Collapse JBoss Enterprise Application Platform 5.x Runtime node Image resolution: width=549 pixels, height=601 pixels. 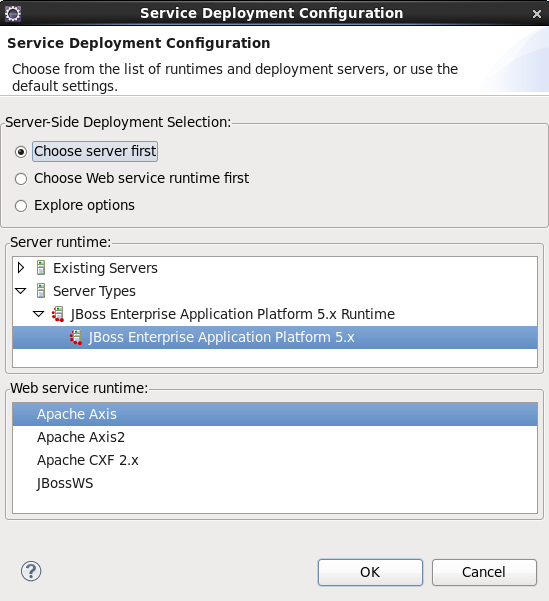click(38, 314)
